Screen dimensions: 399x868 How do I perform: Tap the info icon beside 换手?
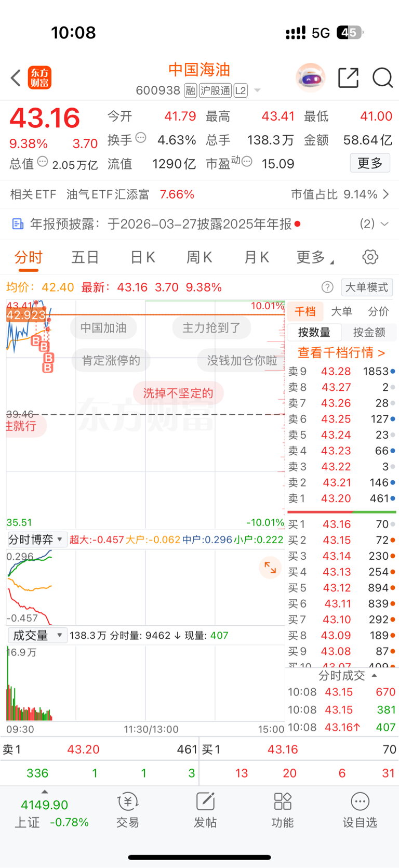(x=141, y=138)
